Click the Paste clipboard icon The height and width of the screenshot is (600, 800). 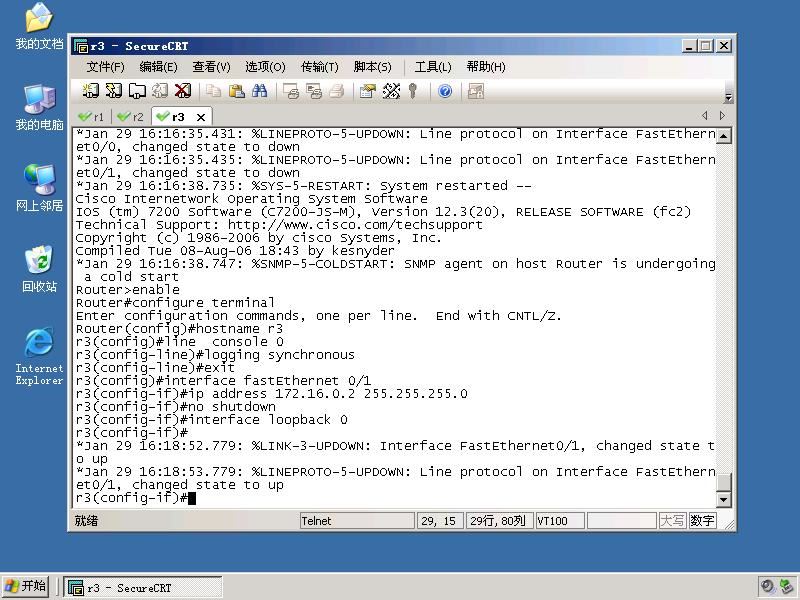tap(236, 91)
